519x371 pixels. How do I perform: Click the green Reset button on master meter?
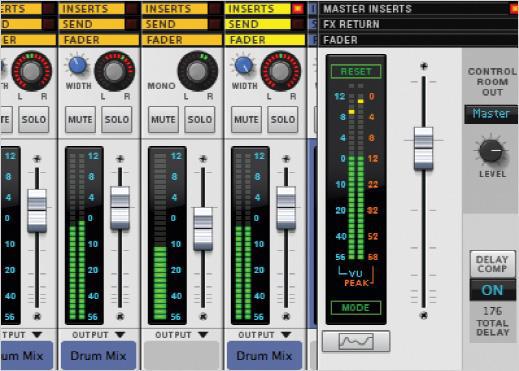pos(356,71)
